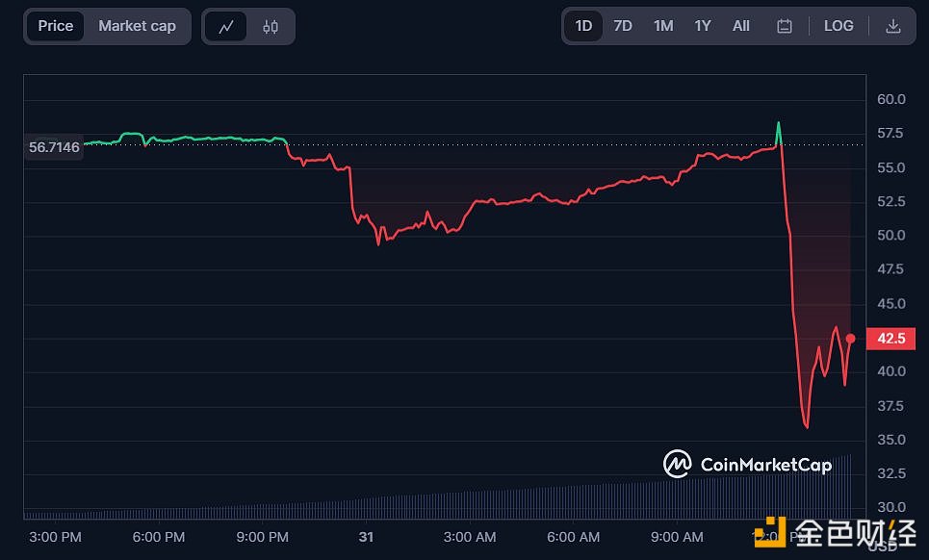
Task: Click the 35.0 price axis label
Action: coord(891,440)
